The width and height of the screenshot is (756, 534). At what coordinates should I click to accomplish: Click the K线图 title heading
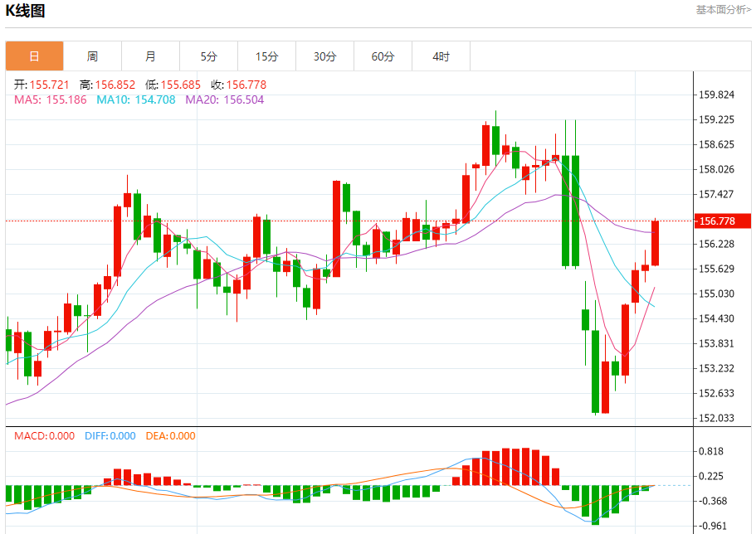pyautogui.click(x=26, y=11)
